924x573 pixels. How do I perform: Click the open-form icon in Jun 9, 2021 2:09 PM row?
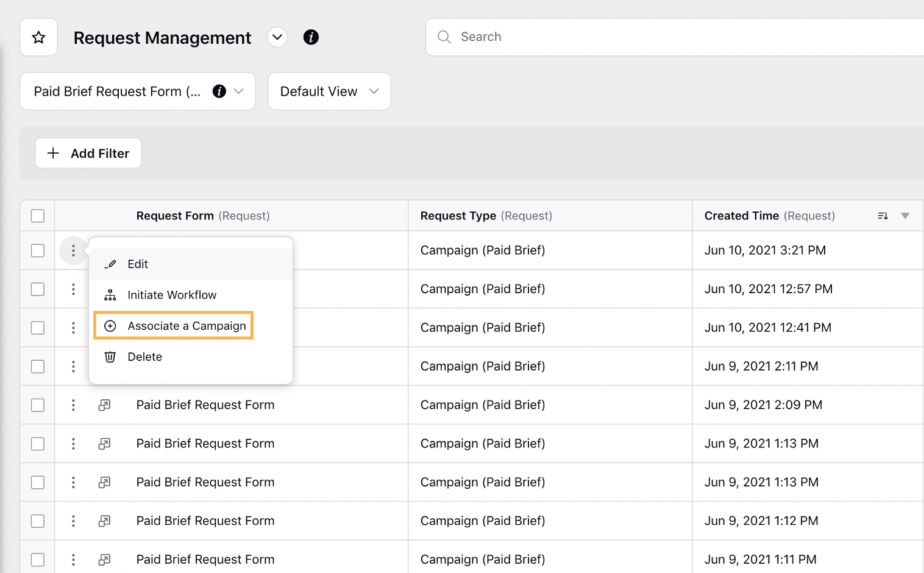coord(105,405)
